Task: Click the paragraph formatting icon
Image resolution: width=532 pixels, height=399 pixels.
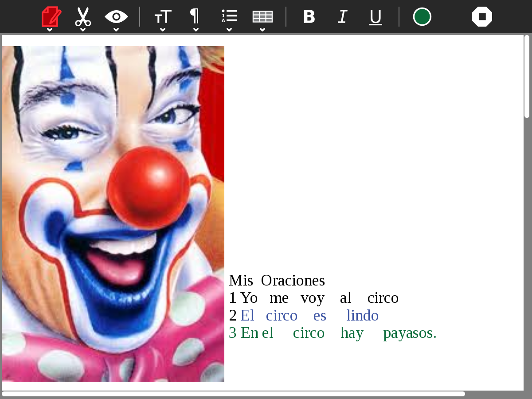Action: [195, 16]
